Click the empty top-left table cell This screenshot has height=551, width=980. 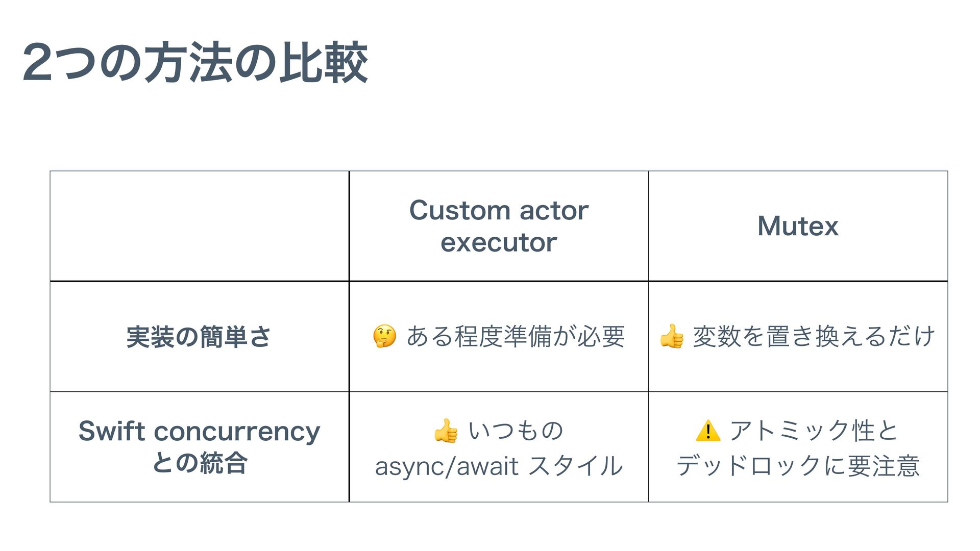(x=200, y=226)
